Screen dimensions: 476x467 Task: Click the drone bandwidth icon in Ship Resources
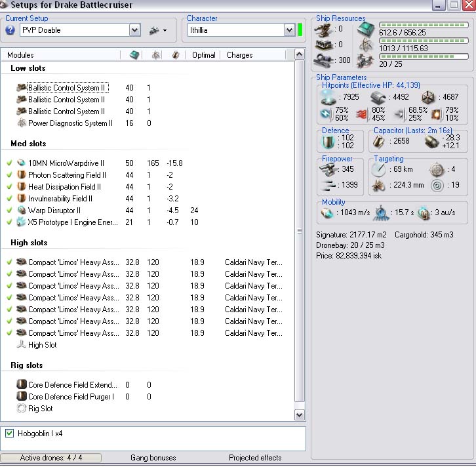[x=365, y=61]
